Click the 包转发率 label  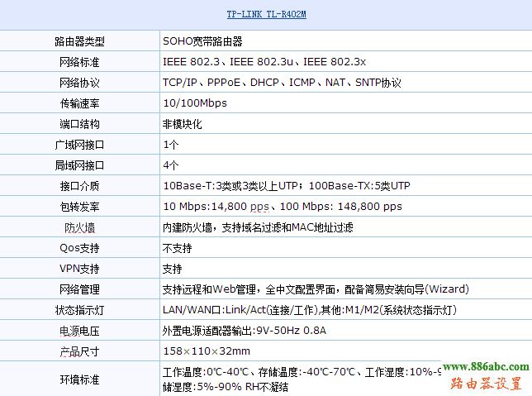(80, 207)
